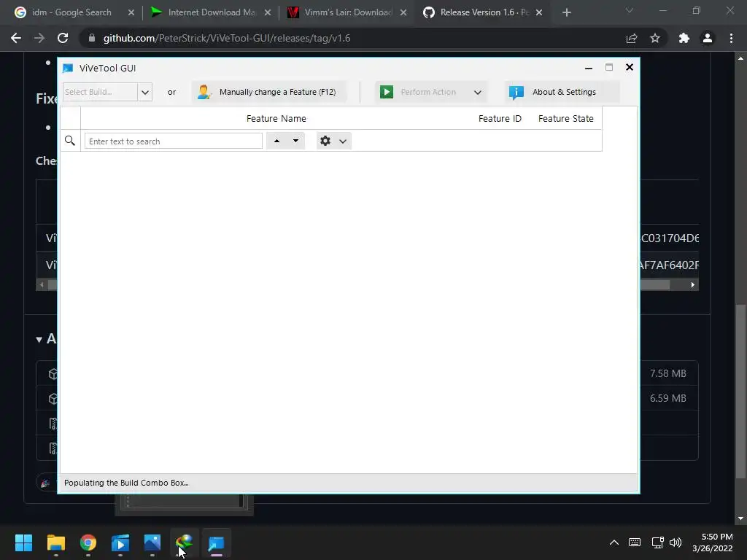747x560 pixels.
Task: Go forward in Chrome
Action: click(39, 38)
